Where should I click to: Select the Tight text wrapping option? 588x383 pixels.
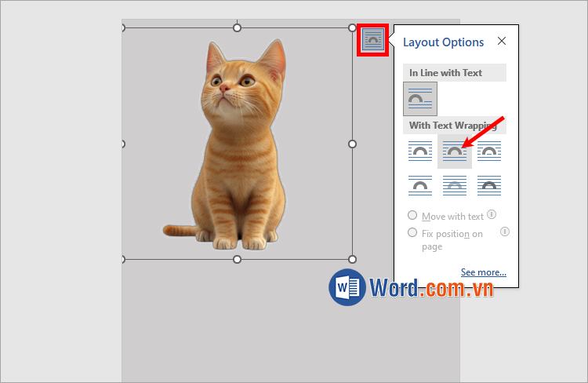455,151
